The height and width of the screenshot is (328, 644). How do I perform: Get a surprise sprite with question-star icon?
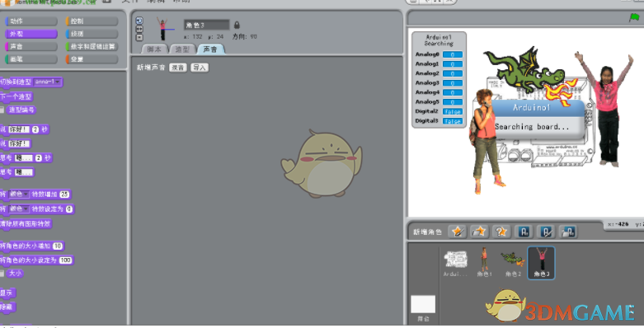coord(501,232)
